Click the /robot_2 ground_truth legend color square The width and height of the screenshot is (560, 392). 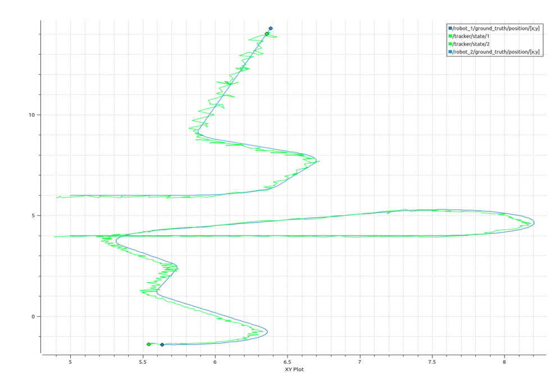(450, 52)
